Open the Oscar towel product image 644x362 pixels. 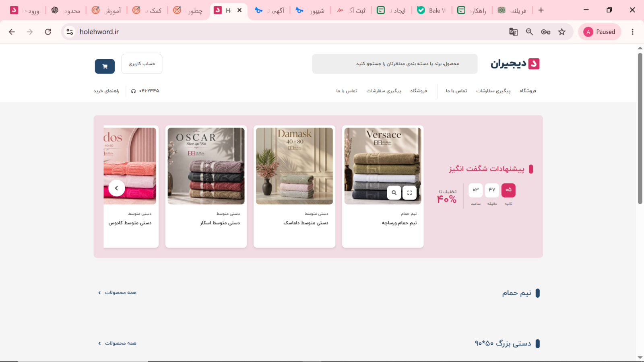pos(206,166)
